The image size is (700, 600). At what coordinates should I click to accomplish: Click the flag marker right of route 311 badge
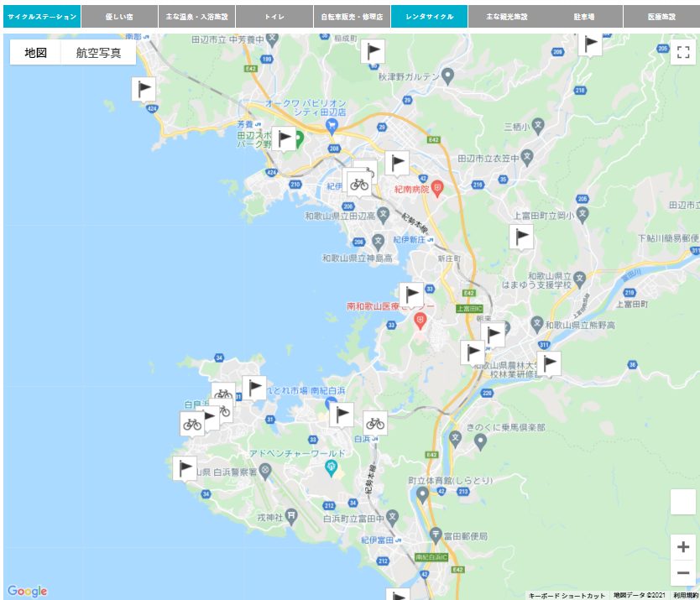pyautogui.click(x=549, y=363)
